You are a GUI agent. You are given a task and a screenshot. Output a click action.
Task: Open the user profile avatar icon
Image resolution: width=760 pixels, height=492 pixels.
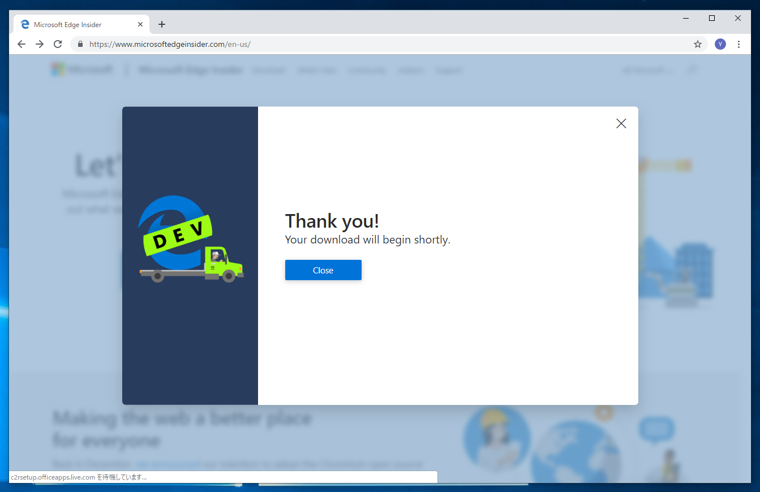(x=720, y=44)
